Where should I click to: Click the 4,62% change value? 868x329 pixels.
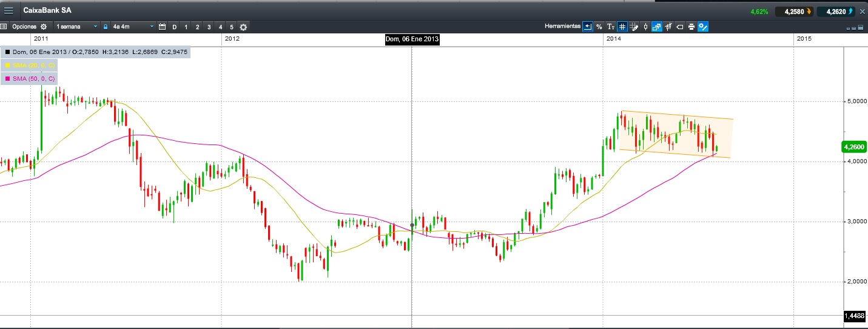pos(759,12)
